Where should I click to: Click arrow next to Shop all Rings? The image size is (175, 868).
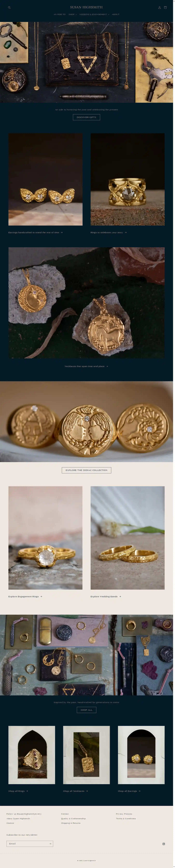(x=27, y=791)
